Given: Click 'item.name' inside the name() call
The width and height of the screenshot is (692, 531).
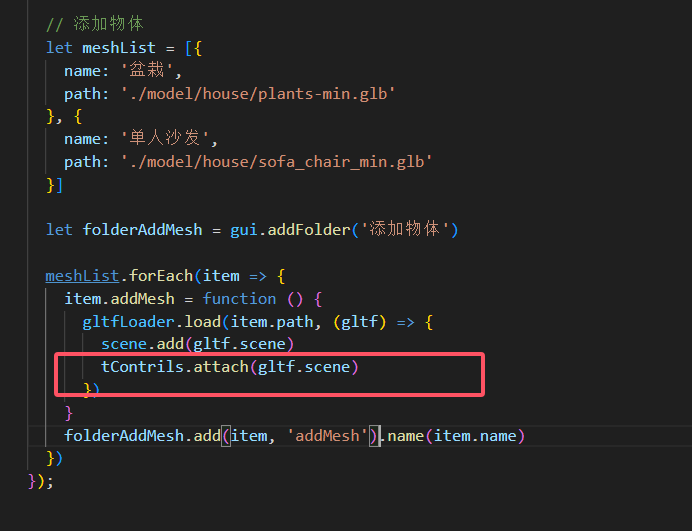Looking at the screenshot, I should coord(475,436).
